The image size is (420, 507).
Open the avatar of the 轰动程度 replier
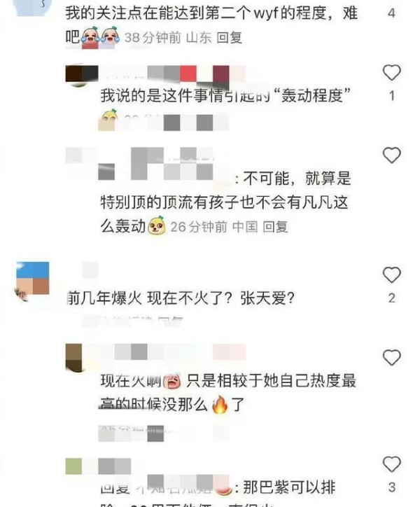[x=82, y=76]
